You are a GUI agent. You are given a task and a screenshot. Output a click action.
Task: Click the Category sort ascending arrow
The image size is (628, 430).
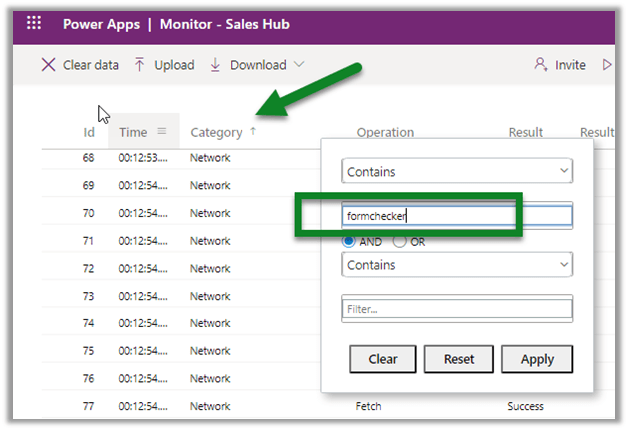point(253,131)
